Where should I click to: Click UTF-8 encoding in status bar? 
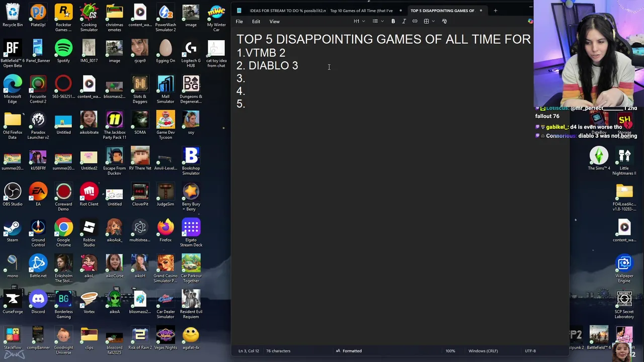click(530, 351)
